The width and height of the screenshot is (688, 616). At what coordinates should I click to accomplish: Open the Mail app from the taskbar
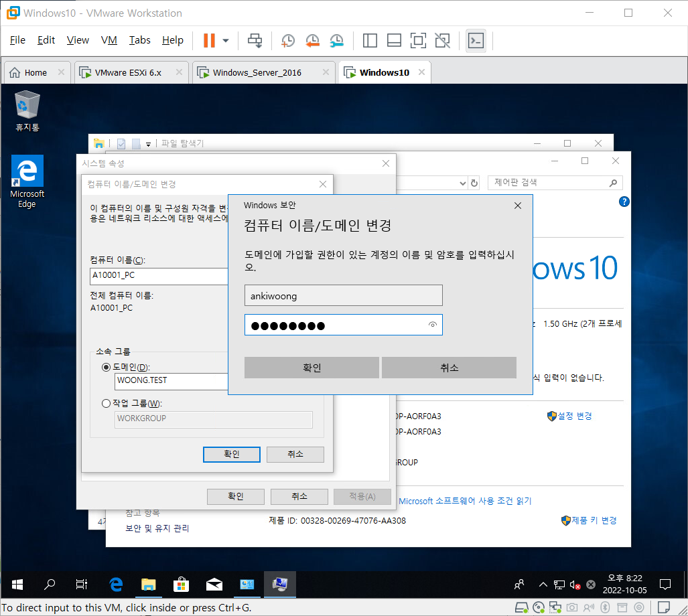(x=214, y=584)
